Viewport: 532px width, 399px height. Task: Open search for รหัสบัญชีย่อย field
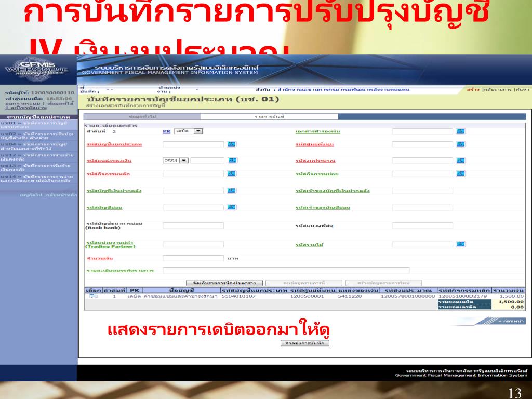click(231, 207)
